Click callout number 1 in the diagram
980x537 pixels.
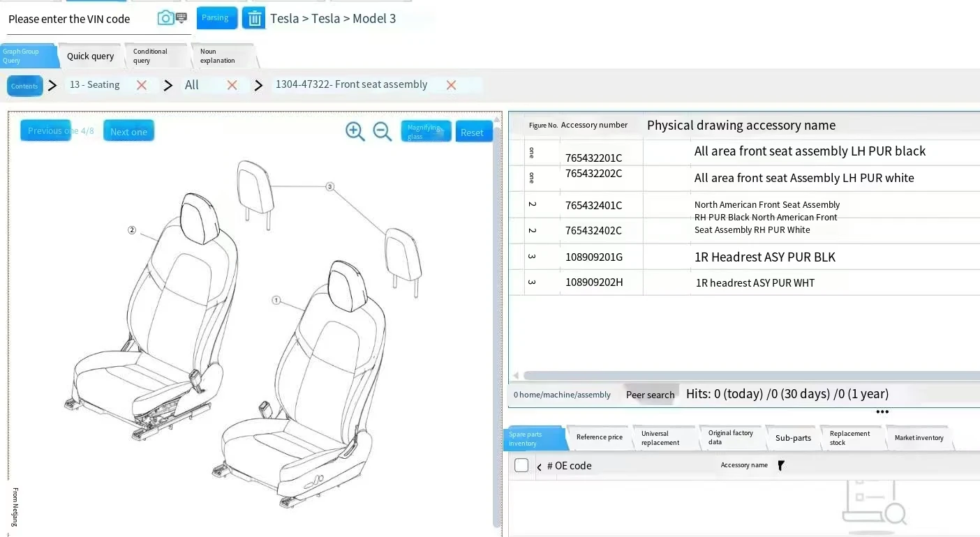276,301
